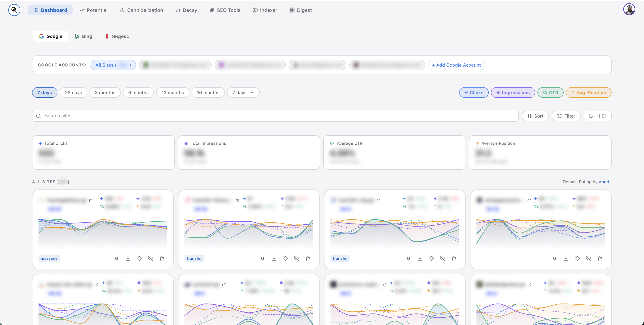Click the Total Impressions summary card
Viewport: 644px width, 325px height.
pos(249,153)
